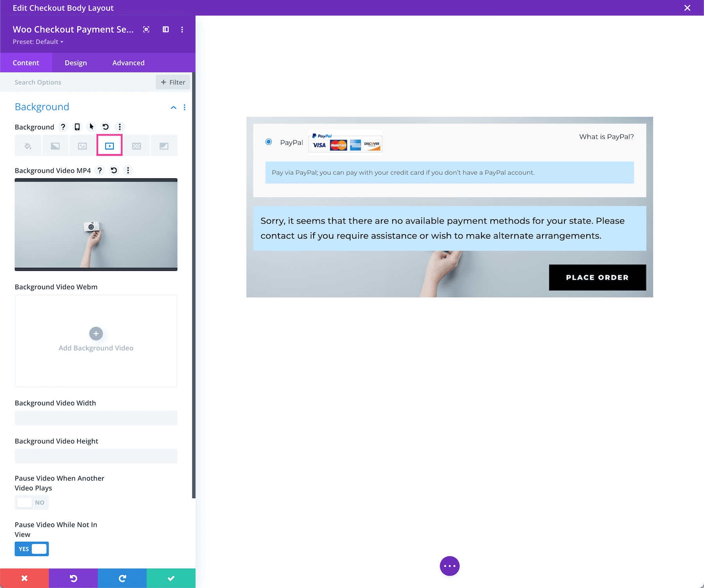The width and height of the screenshot is (704, 588).
Task: Disable Pause Video While Not In View
Action: pyautogui.click(x=32, y=549)
